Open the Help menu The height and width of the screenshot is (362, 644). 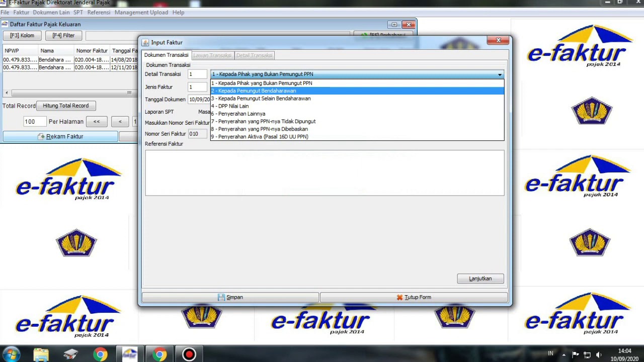pyautogui.click(x=178, y=12)
